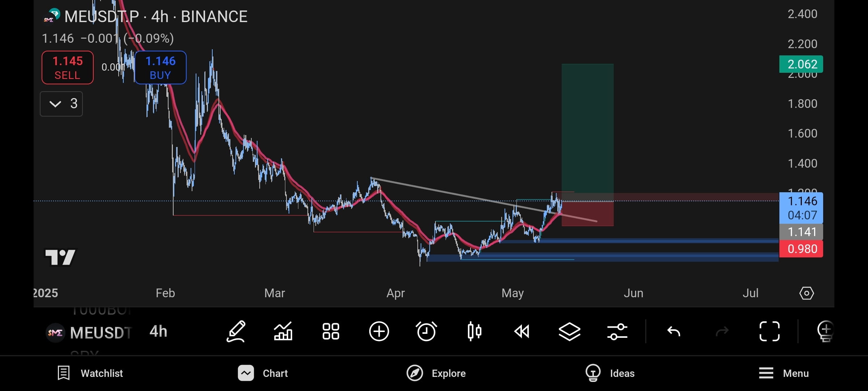Screen dimensions: 868x391
Task: Tap the Mar label on the time axis
Action: coord(275,293)
